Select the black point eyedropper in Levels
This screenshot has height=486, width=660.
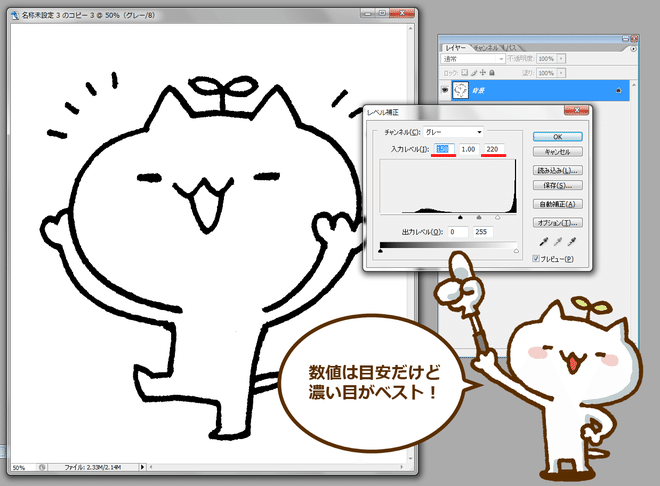tap(544, 242)
